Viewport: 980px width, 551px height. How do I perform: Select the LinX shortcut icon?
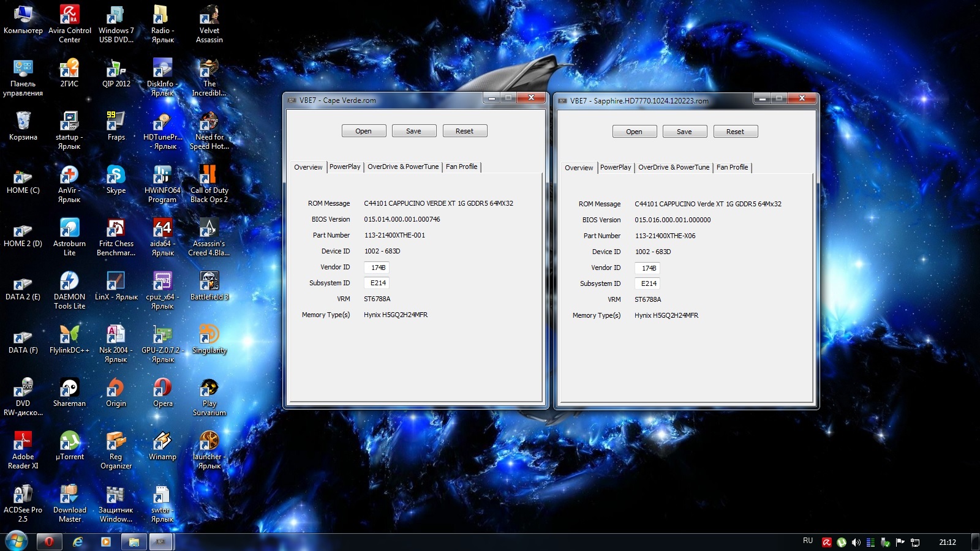(x=116, y=286)
